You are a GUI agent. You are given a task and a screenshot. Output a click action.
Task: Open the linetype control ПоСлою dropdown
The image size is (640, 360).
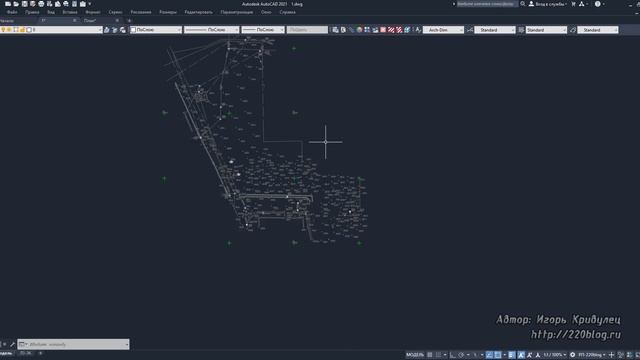(x=211, y=30)
